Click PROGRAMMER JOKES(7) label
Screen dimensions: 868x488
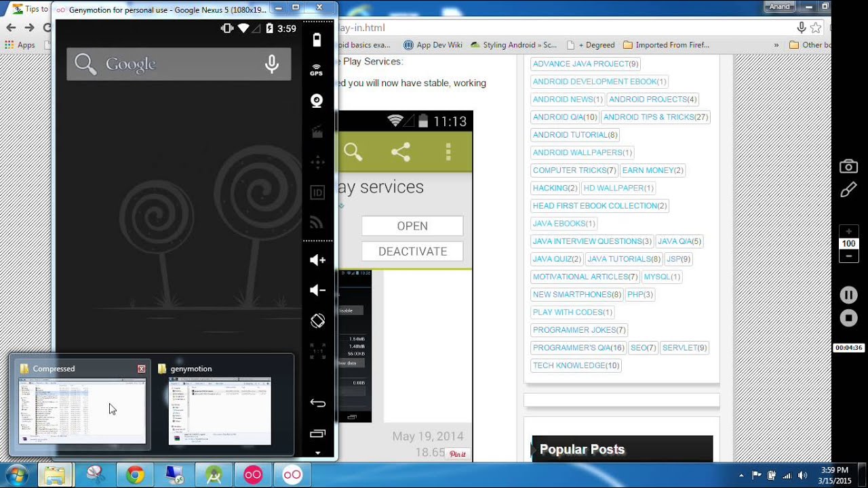(x=579, y=330)
